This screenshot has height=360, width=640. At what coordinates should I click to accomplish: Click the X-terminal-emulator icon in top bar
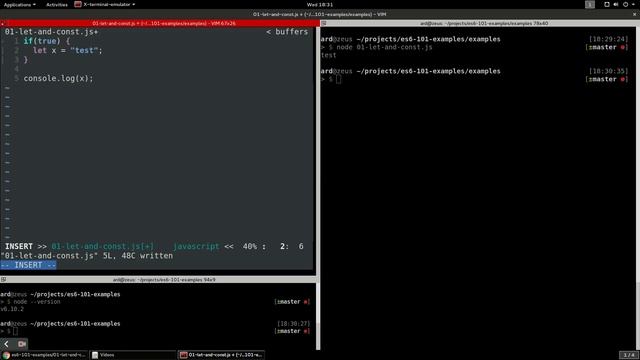tap(78, 4)
